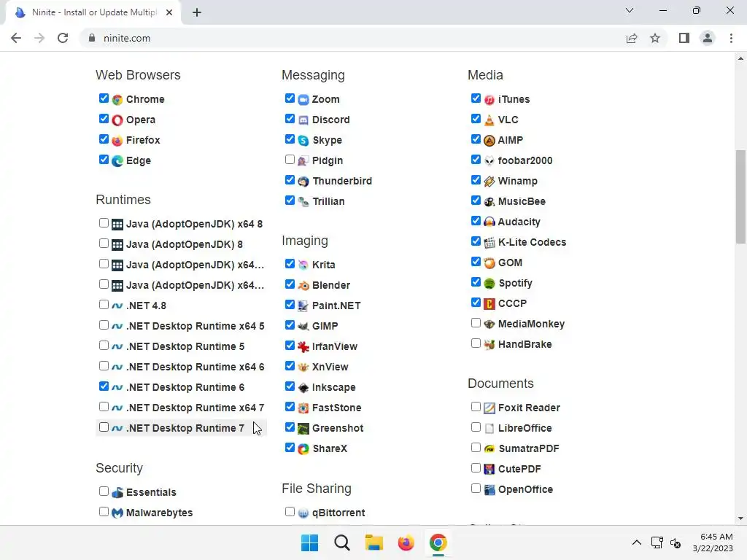This screenshot has height=560, width=747.
Task: Click the Chrome app icon in Web Browsers
Action: 117,99
